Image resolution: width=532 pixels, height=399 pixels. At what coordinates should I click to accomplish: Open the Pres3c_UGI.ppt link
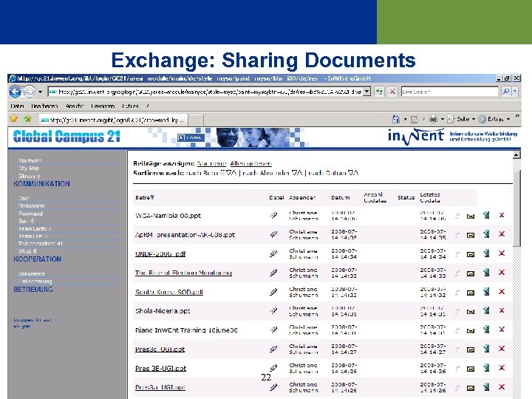(x=160, y=349)
